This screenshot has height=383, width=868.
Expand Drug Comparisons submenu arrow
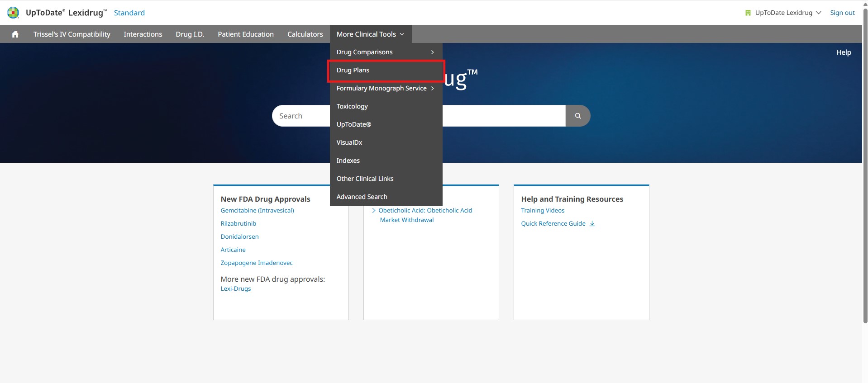432,52
